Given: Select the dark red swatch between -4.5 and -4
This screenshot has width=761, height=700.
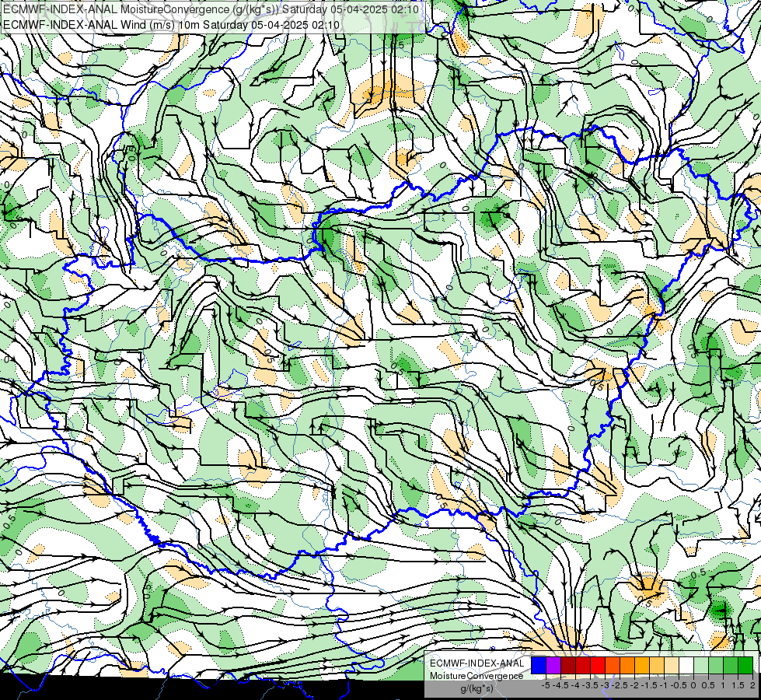Looking at the screenshot, I should (x=568, y=666).
